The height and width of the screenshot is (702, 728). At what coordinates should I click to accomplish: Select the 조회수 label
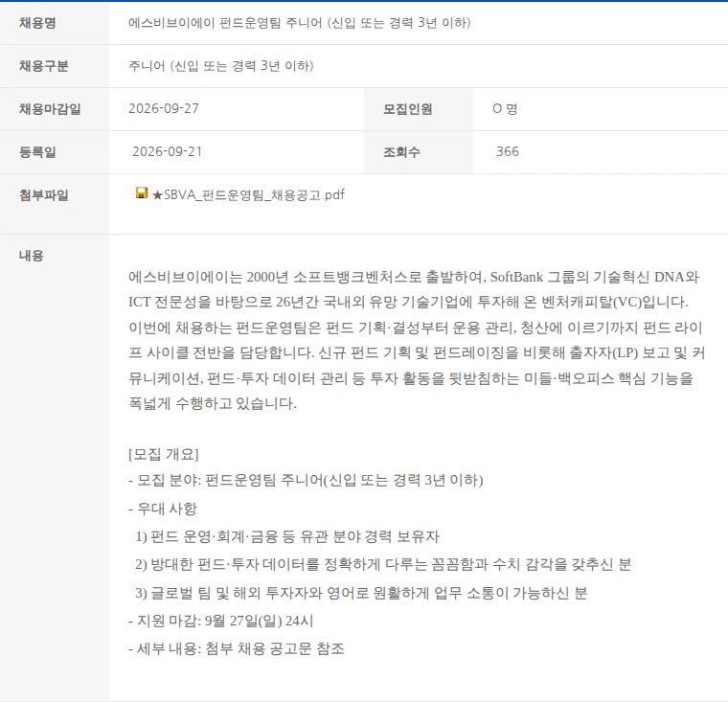(x=401, y=152)
